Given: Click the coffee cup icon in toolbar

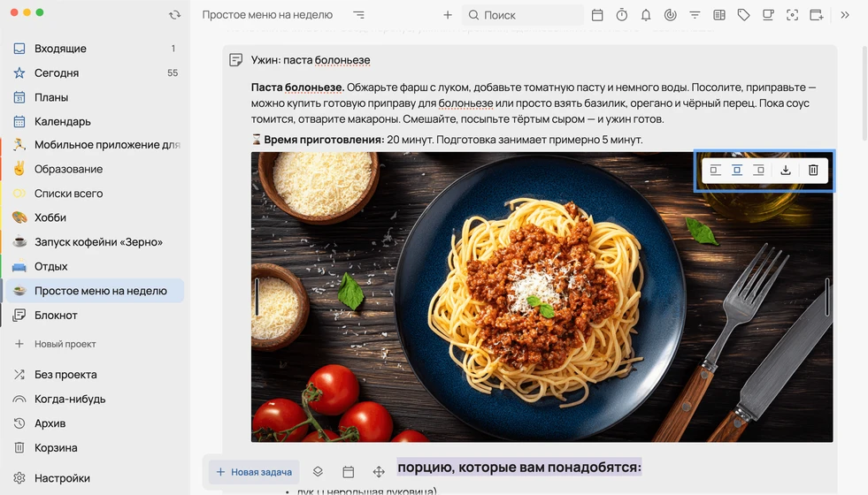Looking at the screenshot, I should tap(768, 15).
